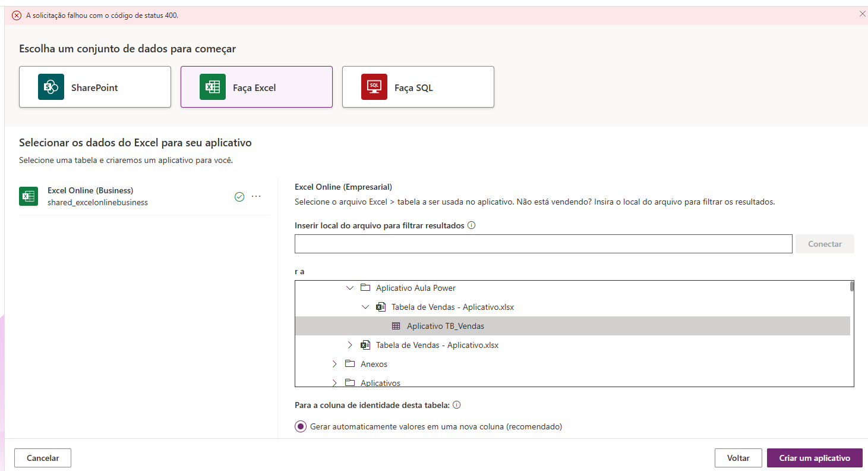Screen dimensions: 868x471
Task: Click the file location filter input field
Action: tap(543, 244)
